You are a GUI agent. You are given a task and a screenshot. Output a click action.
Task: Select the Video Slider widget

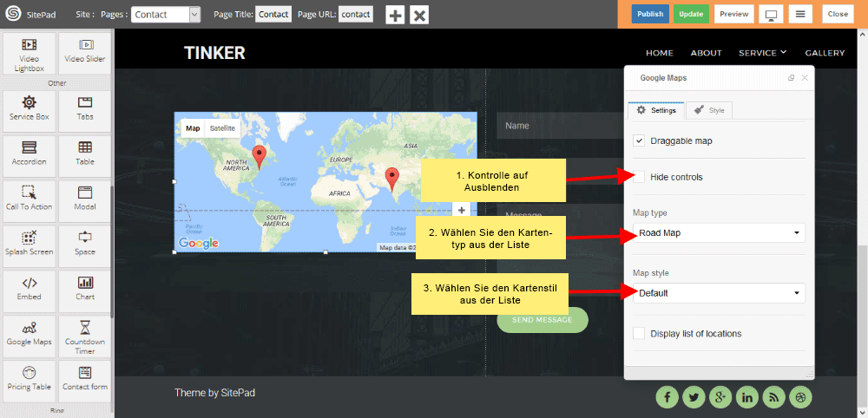point(85,54)
